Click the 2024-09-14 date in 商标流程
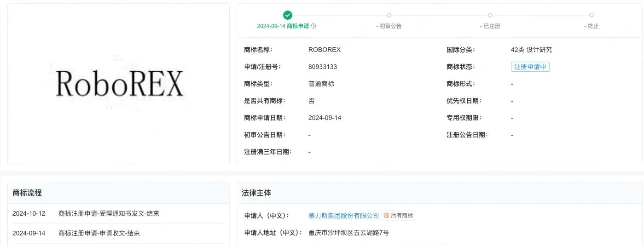The height and width of the screenshot is (246, 644). (x=29, y=233)
